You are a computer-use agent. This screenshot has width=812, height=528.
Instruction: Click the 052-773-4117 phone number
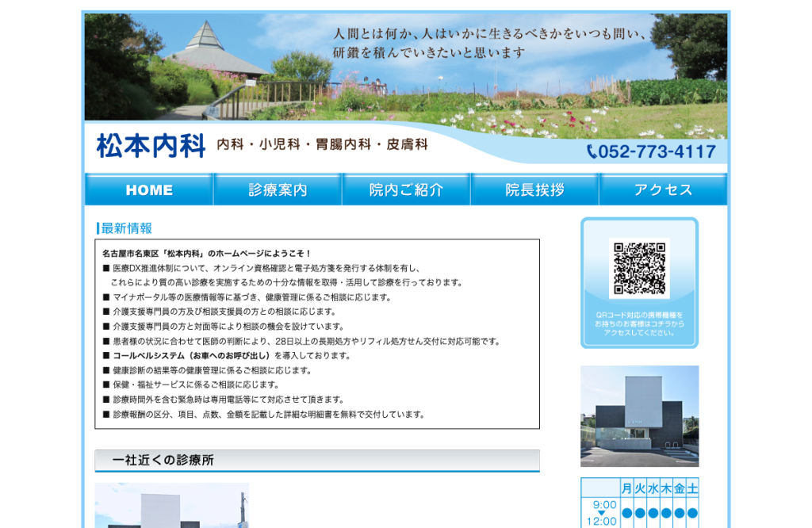[657, 151]
